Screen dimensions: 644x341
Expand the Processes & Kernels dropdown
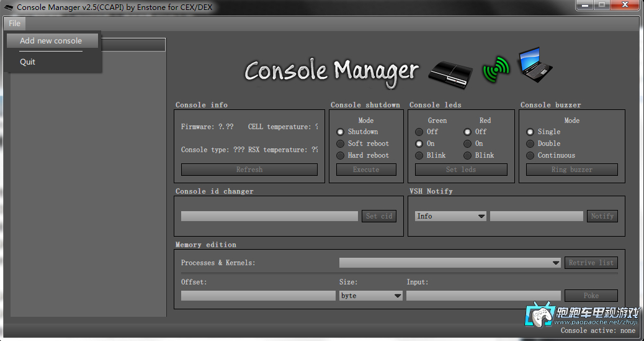click(450, 263)
